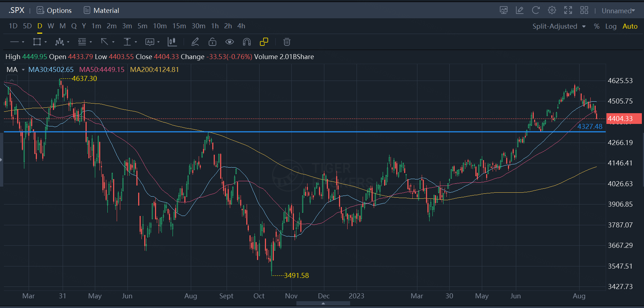
Task: Open the multi-chart grid layout
Action: point(584,10)
